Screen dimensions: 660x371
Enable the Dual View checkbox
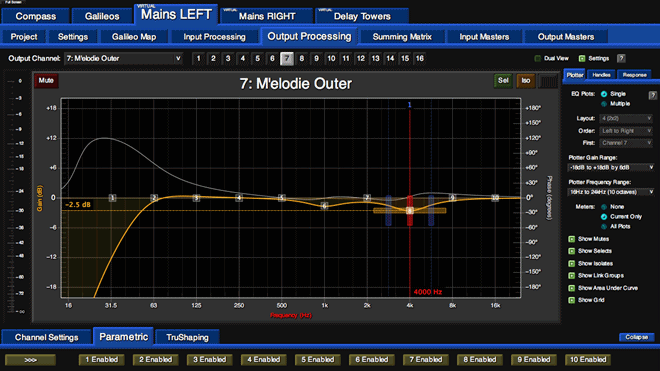(538, 59)
